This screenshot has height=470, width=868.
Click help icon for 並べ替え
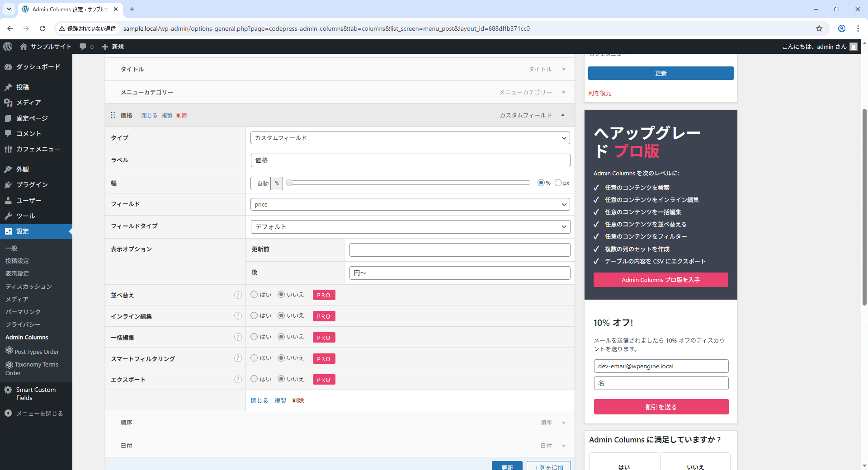238,295
